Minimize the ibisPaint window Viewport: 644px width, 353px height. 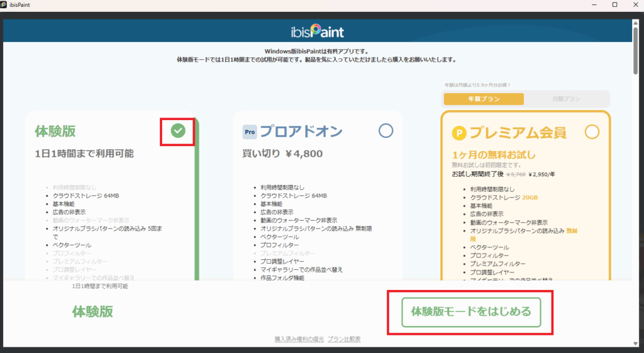[594, 5]
